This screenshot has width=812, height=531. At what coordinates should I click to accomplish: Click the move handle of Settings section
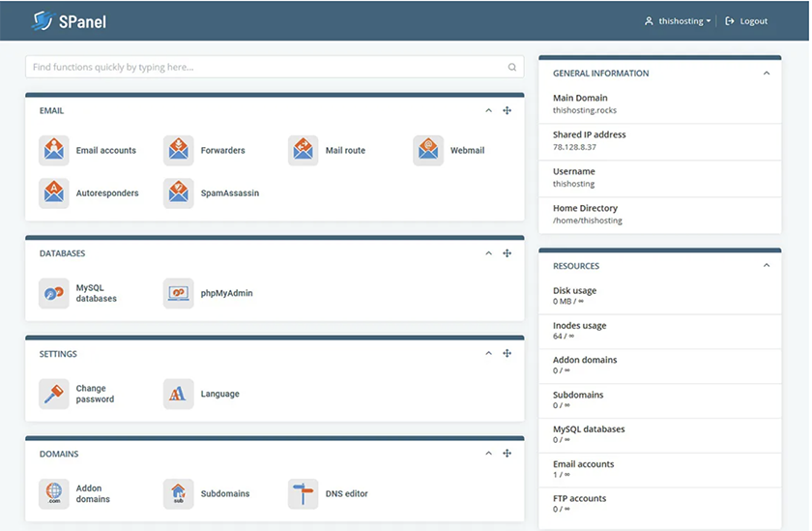507,353
